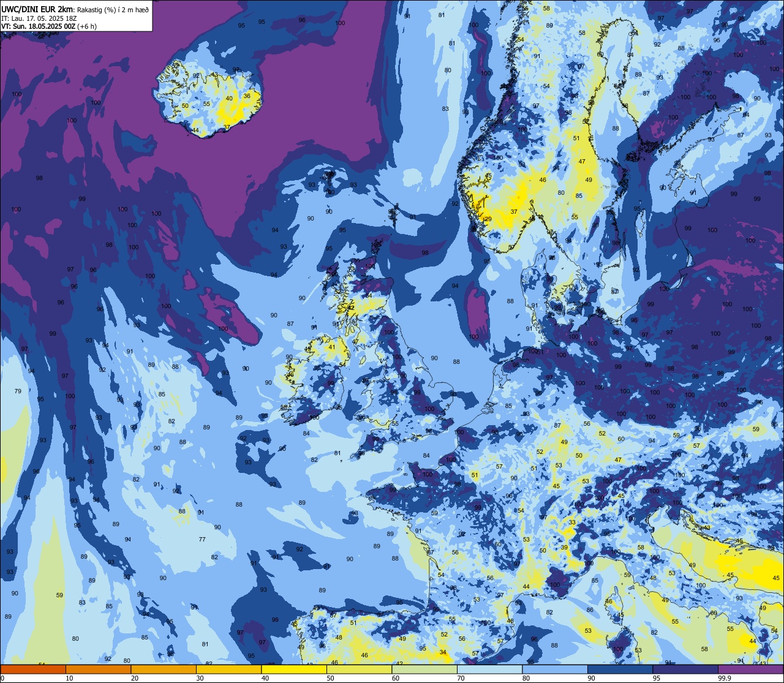
Task: Click the pale yellow 50–60 legend swatch
Action: click(x=359, y=670)
